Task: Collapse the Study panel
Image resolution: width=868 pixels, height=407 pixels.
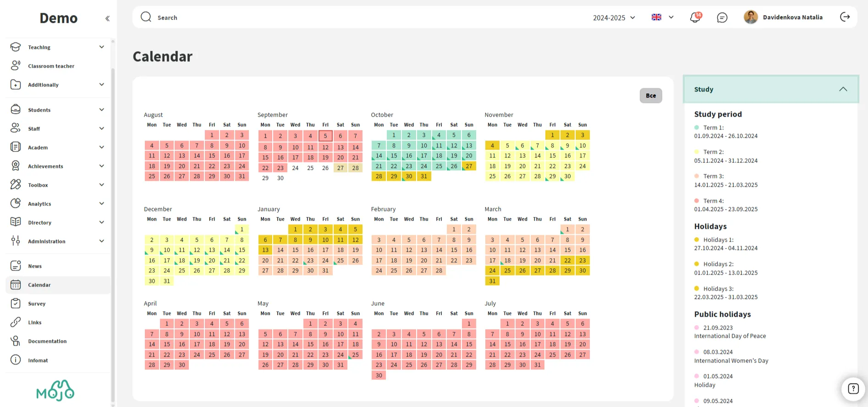Action: click(x=843, y=89)
